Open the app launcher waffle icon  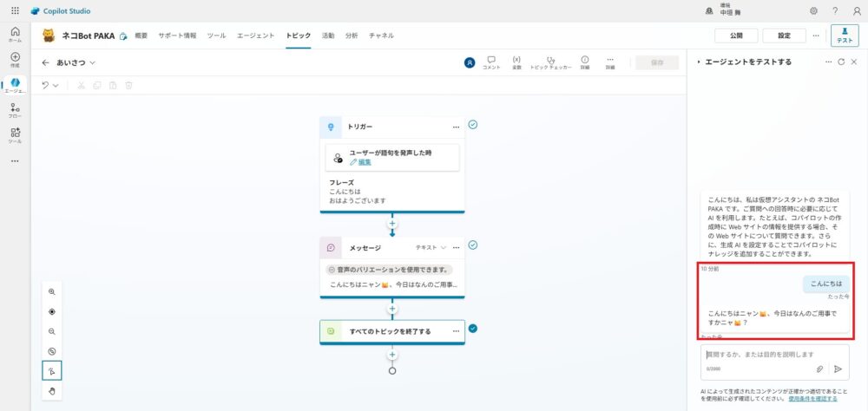[x=15, y=10]
